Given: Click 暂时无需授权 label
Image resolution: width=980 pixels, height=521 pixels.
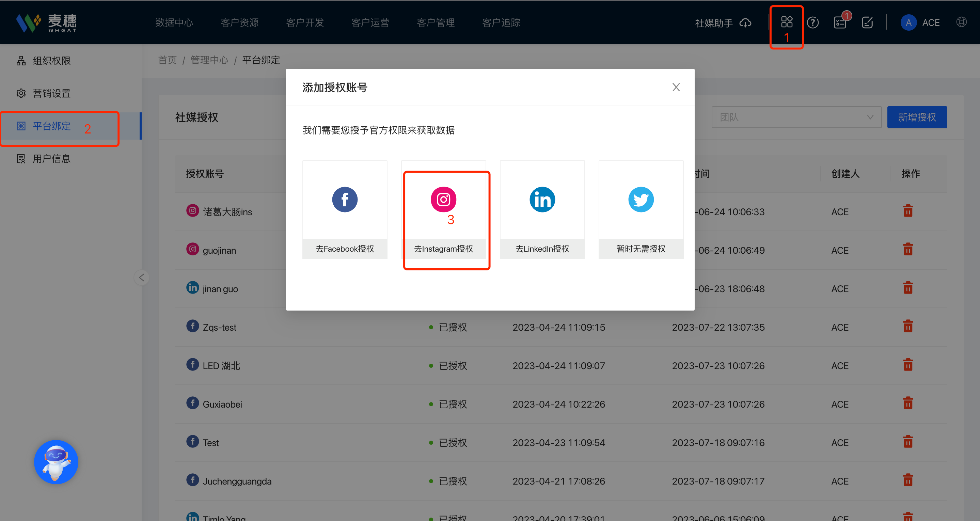Looking at the screenshot, I should tap(641, 249).
